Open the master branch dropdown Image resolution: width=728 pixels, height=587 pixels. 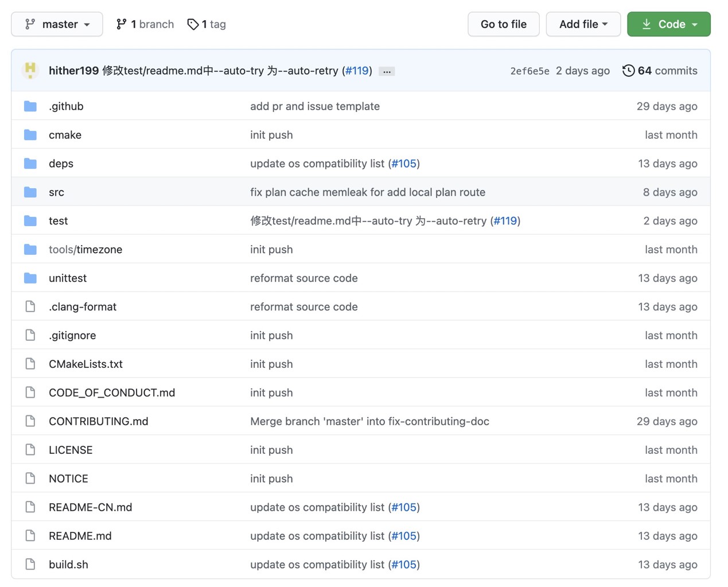tap(57, 24)
